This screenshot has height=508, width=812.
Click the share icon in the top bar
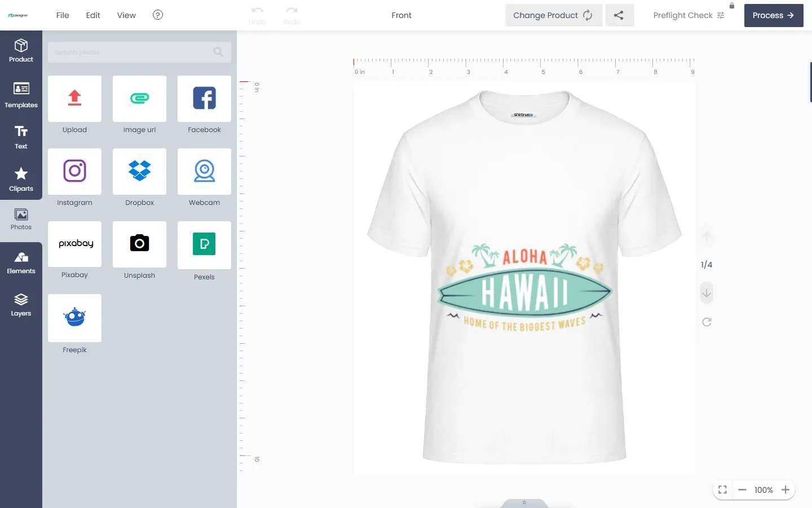pyautogui.click(x=619, y=15)
